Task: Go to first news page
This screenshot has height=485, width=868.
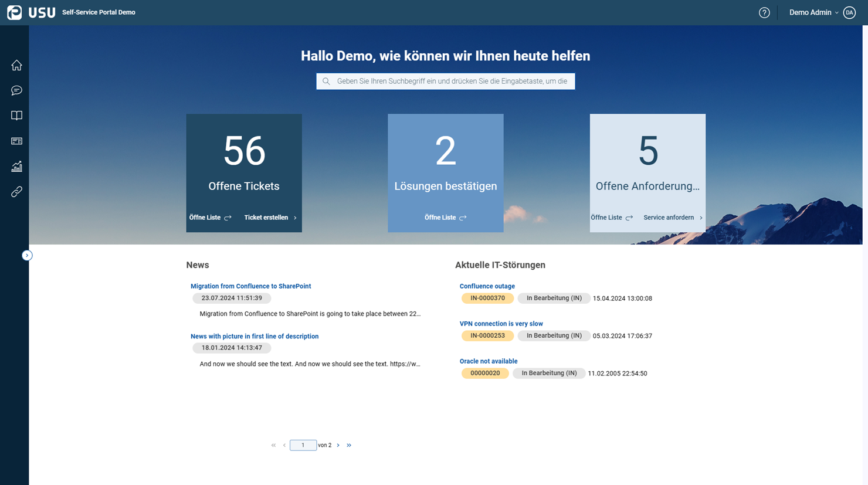Action: 273,445
